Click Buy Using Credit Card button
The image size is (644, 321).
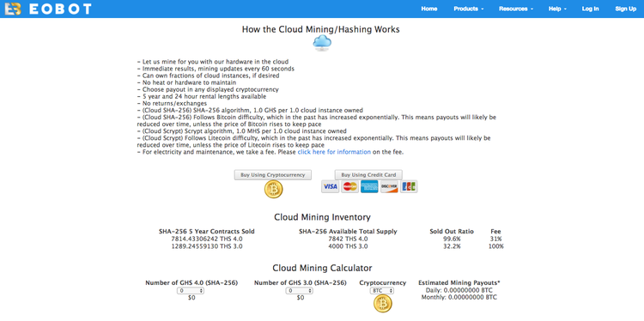pos(368,175)
